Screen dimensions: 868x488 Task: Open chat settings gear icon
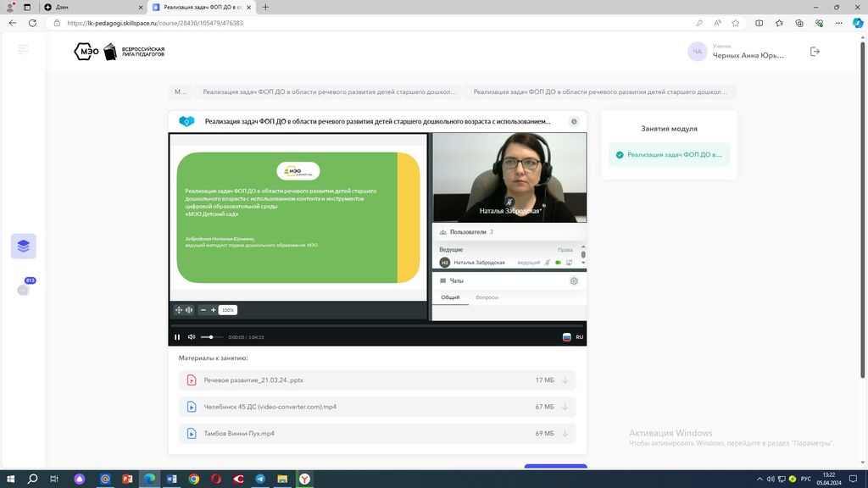574,281
